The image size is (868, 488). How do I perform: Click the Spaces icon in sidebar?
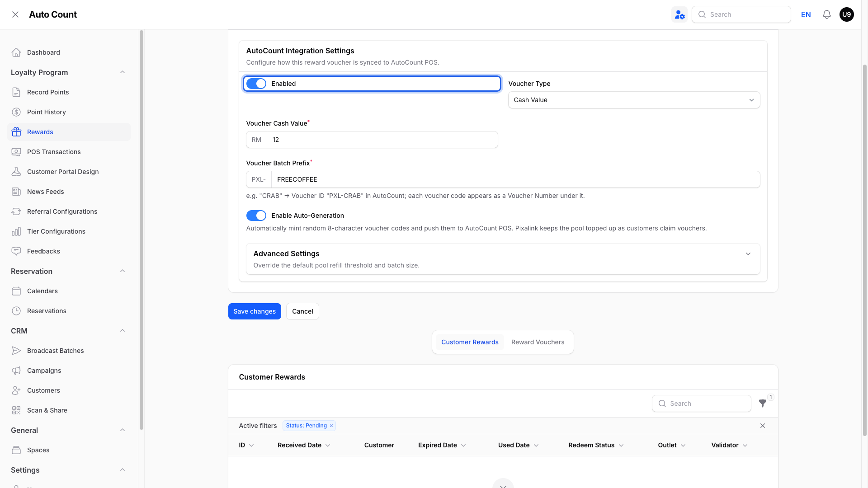pyautogui.click(x=16, y=450)
